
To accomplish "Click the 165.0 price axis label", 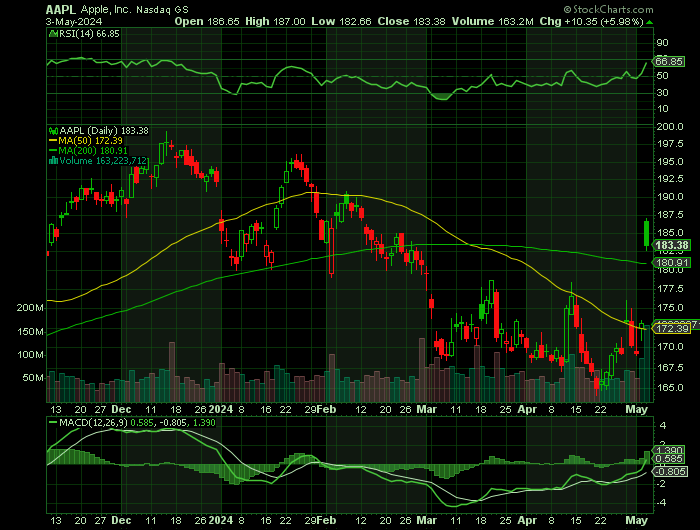I will tap(670, 388).
